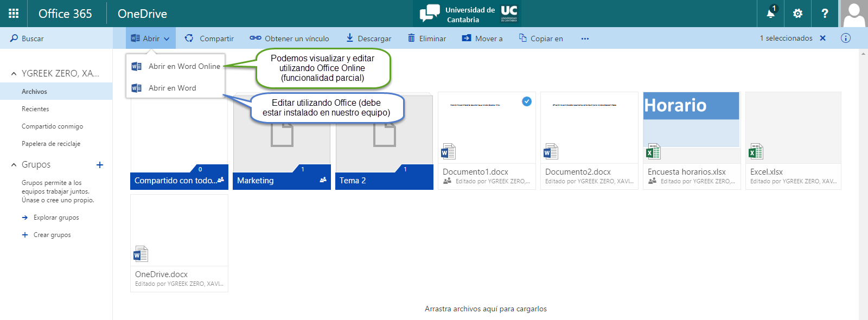Click the plus icon beside Grupos

100,165
